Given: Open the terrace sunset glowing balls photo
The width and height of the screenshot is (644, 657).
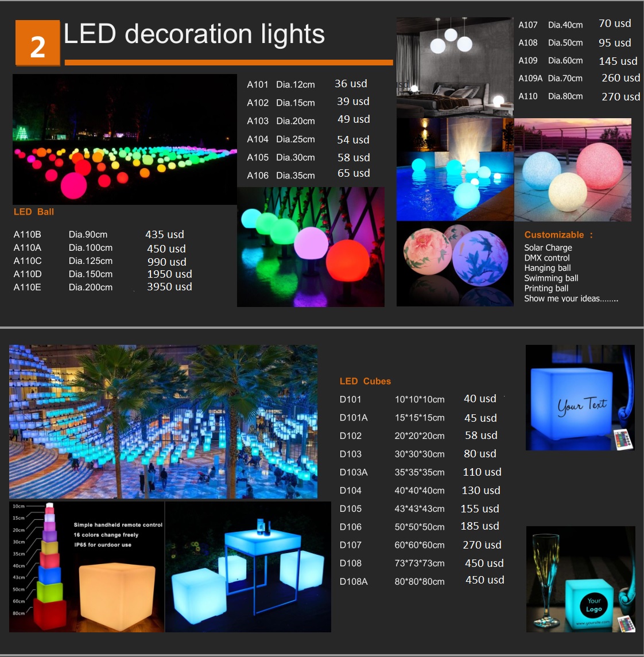Looking at the screenshot, I should [x=573, y=170].
